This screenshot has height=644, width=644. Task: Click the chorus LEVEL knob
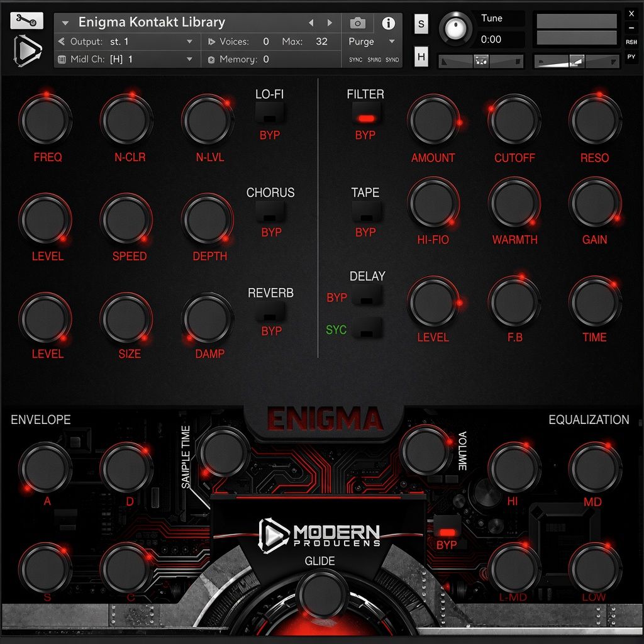pos(45,219)
